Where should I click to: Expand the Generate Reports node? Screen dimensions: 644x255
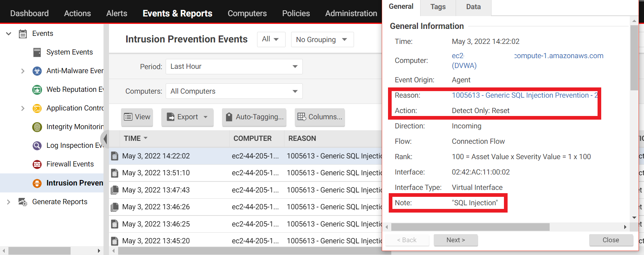pyautogui.click(x=8, y=202)
